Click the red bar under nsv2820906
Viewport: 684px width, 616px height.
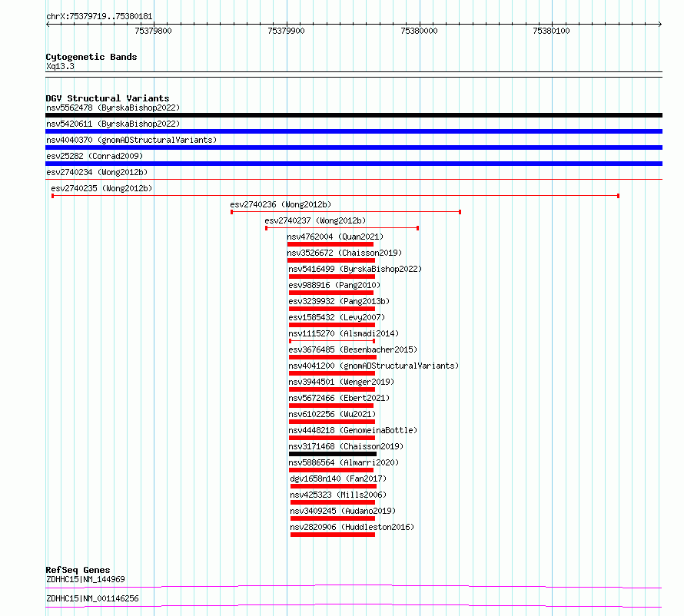[x=333, y=535]
